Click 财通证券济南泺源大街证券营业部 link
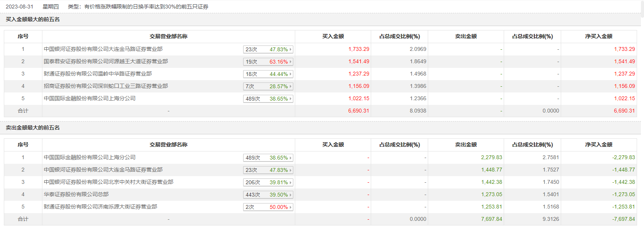Image resolution: width=644 pixels, height=227 pixels. (x=100, y=207)
